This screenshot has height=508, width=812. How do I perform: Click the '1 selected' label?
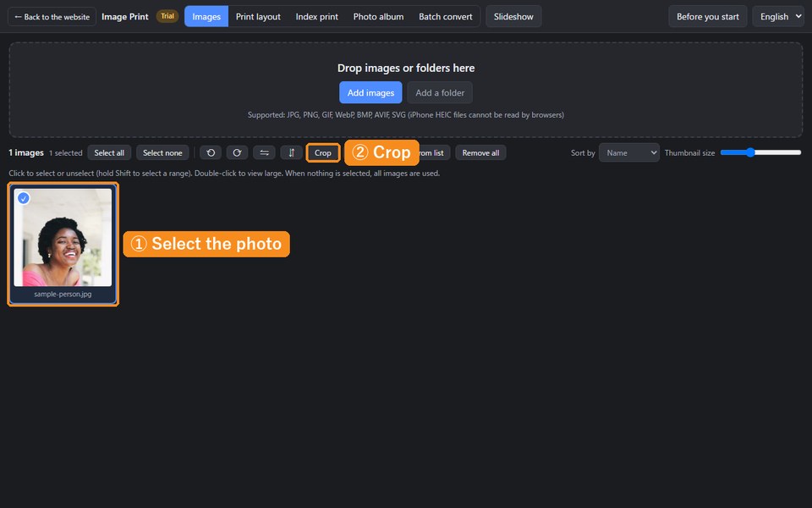tap(66, 153)
